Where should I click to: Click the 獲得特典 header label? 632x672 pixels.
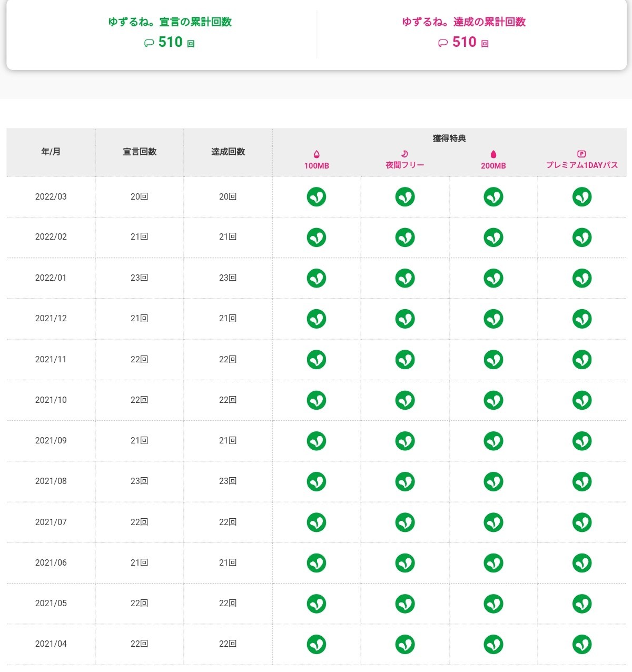[449, 139]
